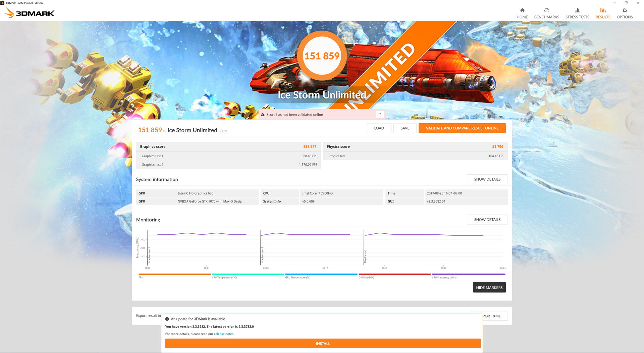Switch to the BENCHMARKS tab label

click(546, 17)
